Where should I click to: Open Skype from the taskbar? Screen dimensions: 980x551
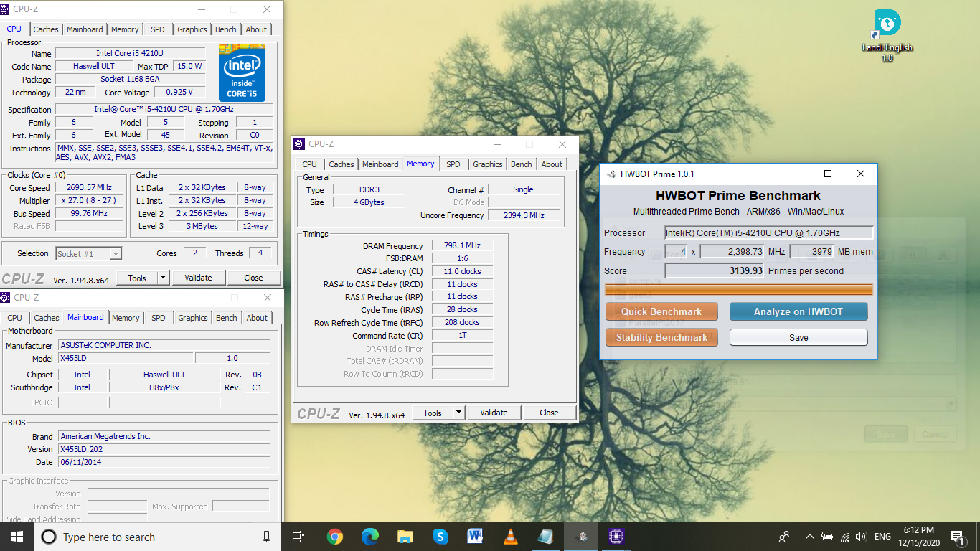click(440, 537)
